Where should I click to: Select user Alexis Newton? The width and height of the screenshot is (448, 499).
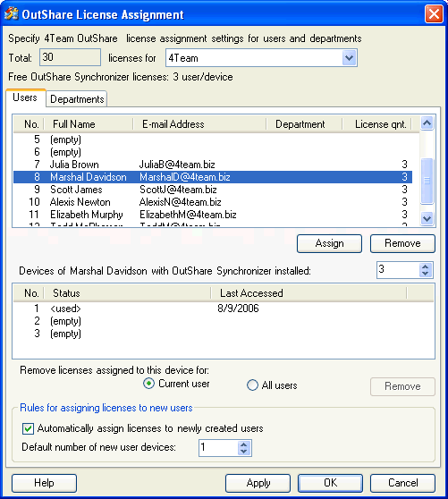(x=213, y=202)
